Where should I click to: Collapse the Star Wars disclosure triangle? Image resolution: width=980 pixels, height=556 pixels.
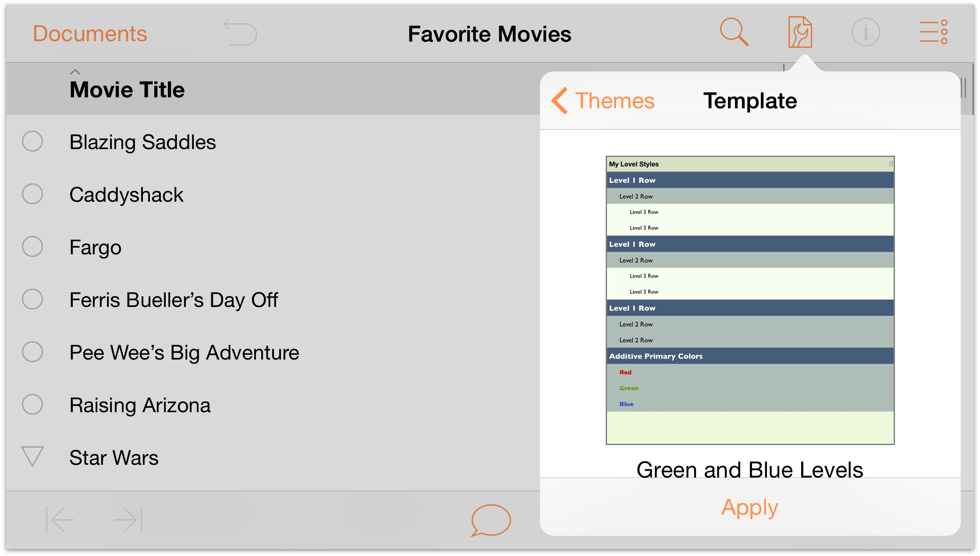click(32, 456)
